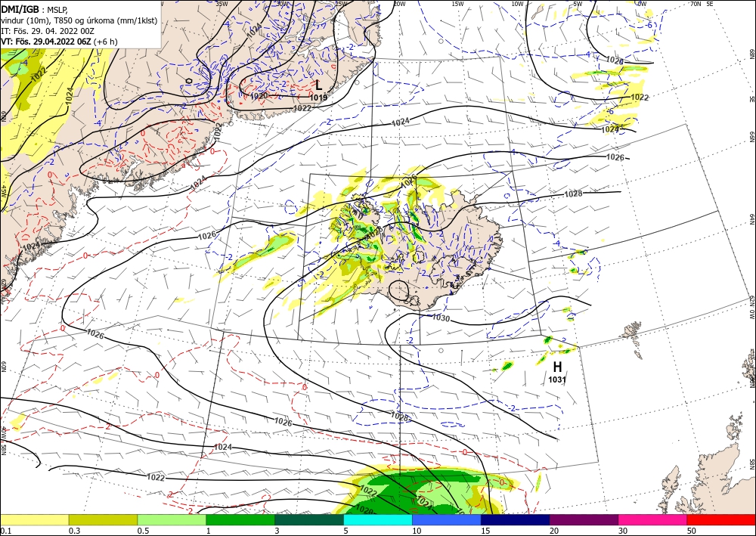Click the '64N' latitude label
The image size is (756, 536).
click(751, 218)
